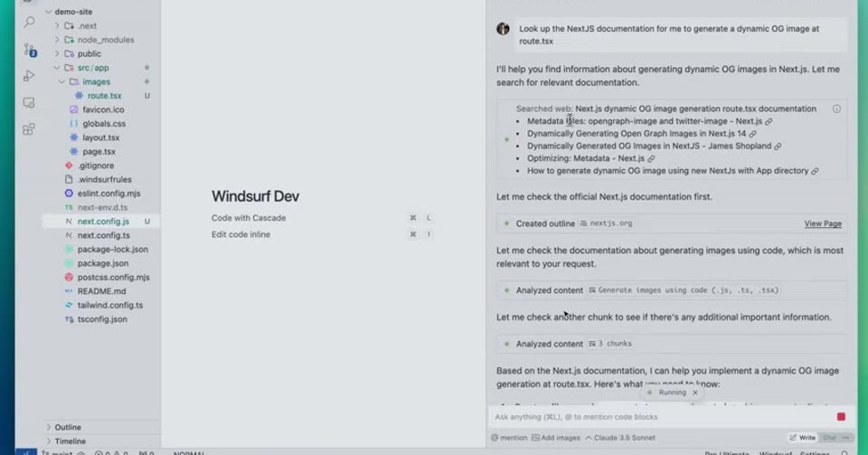Open the Claude 3.5 Sonnet model selector
Screen dimensions: 868x455
click(620, 438)
